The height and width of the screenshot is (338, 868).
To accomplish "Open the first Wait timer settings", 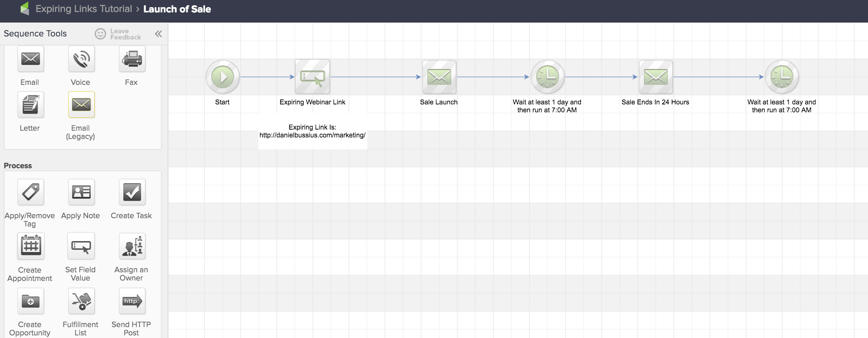I will [x=547, y=76].
